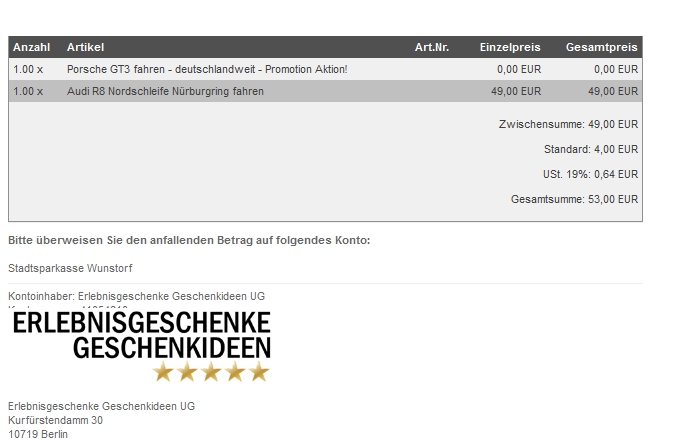Click the Erlebnisgeschenke Geschenkideen logo
This screenshot has width=678, height=440.
click(141, 335)
